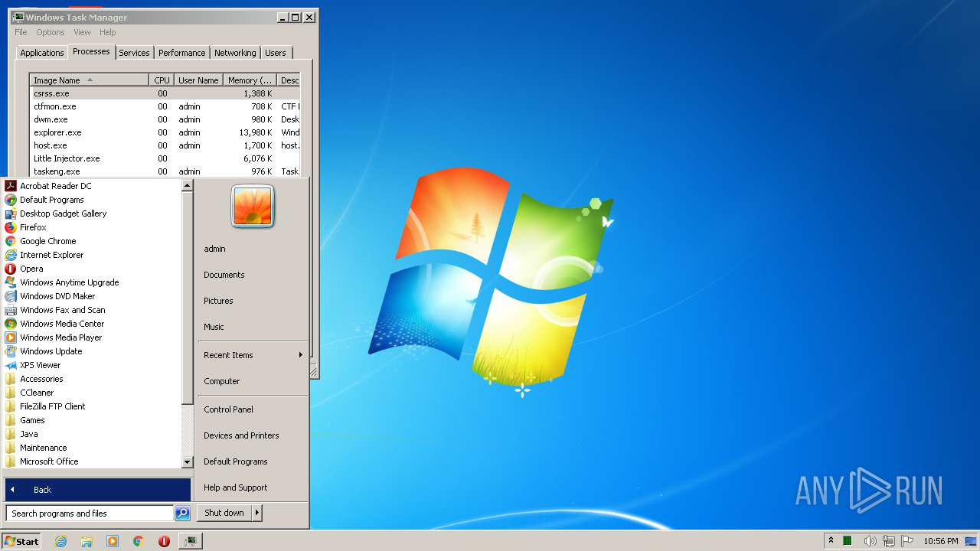The image size is (980, 551).
Task: Click the volume speaker tray icon
Action: (870, 541)
